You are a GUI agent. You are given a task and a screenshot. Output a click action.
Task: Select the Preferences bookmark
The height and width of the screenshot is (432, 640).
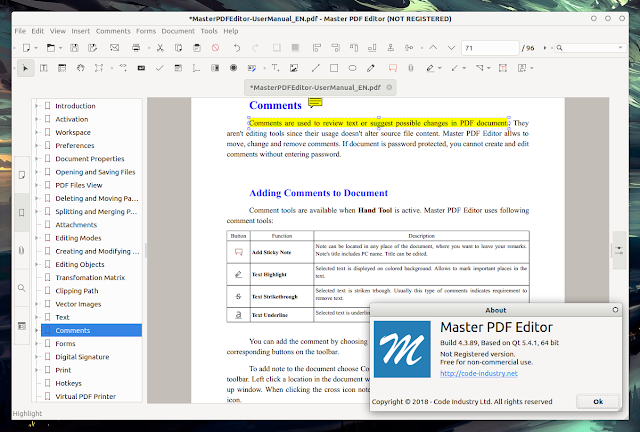pyautogui.click(x=75, y=146)
